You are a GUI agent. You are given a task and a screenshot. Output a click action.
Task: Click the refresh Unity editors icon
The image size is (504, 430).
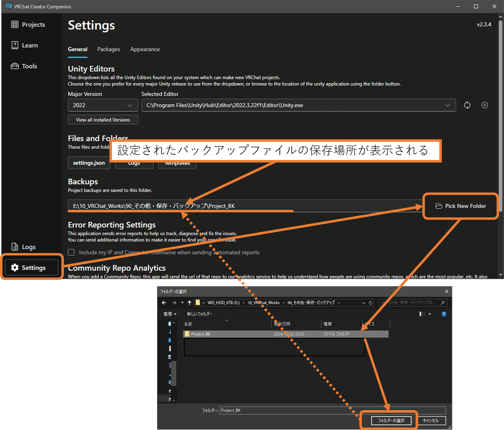pos(467,105)
